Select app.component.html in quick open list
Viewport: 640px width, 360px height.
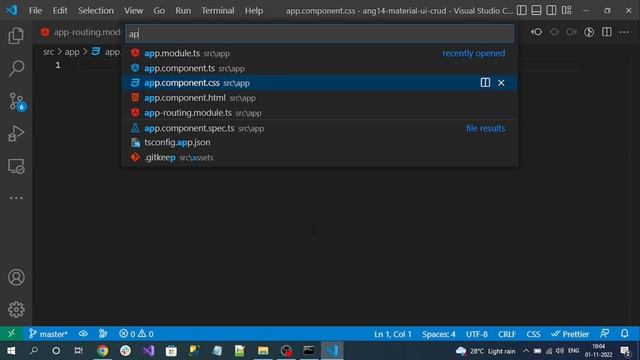[x=320, y=98]
